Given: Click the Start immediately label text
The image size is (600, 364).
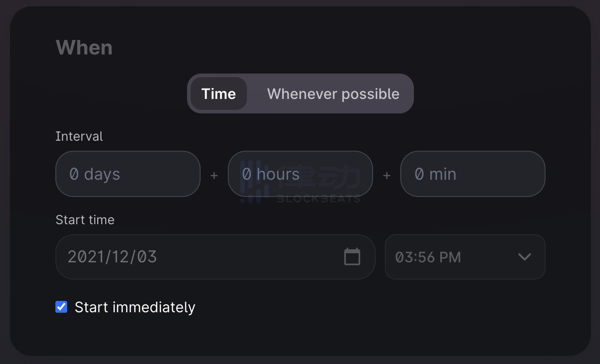Looking at the screenshot, I should pyautogui.click(x=135, y=307).
